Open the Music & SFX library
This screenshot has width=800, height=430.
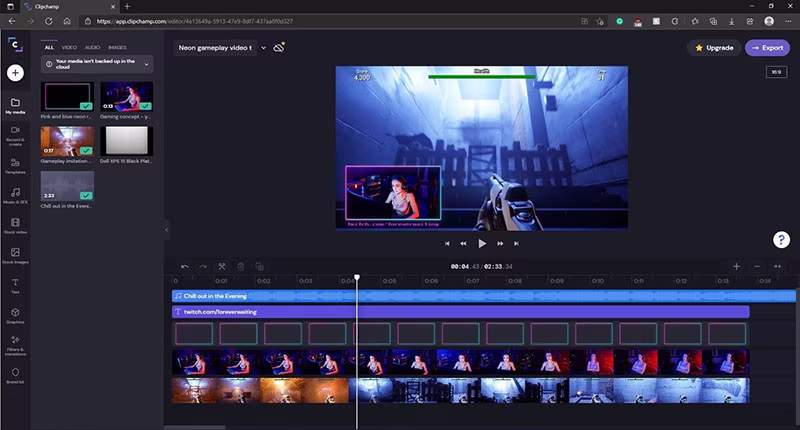click(15, 195)
